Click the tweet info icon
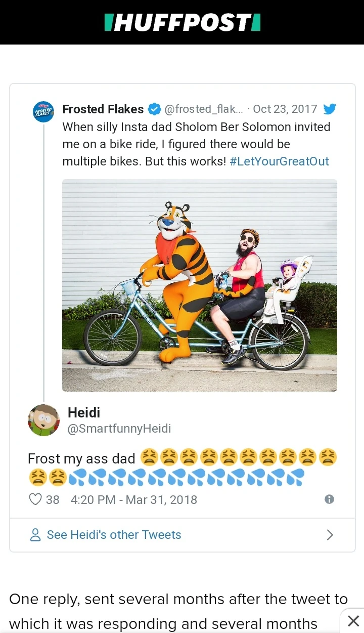Image resolution: width=364 pixels, height=633 pixels. 329,499
